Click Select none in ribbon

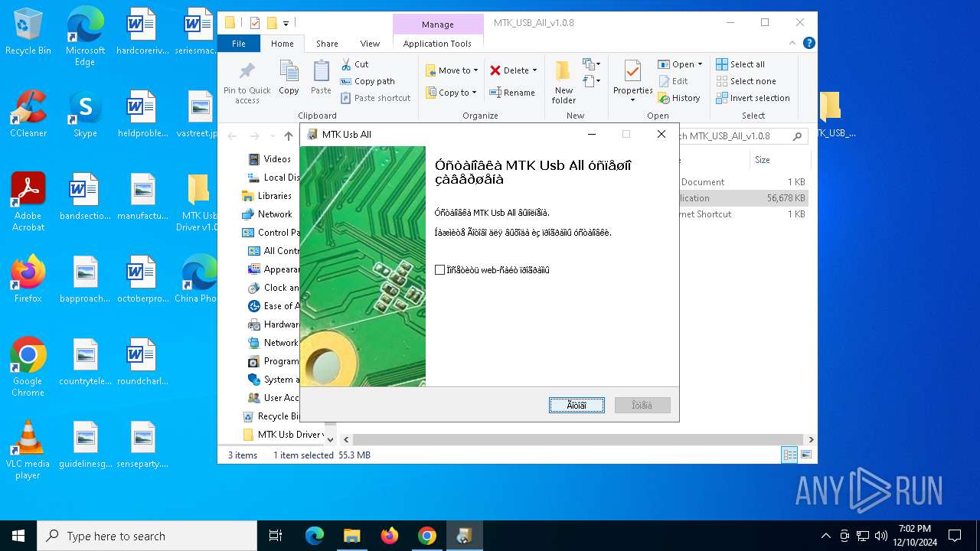[x=746, y=81]
